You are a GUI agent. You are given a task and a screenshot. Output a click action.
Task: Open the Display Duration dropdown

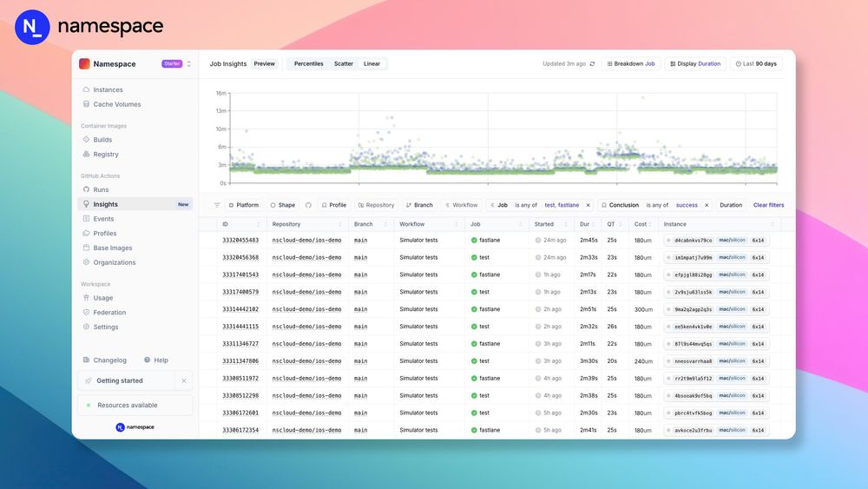click(694, 63)
